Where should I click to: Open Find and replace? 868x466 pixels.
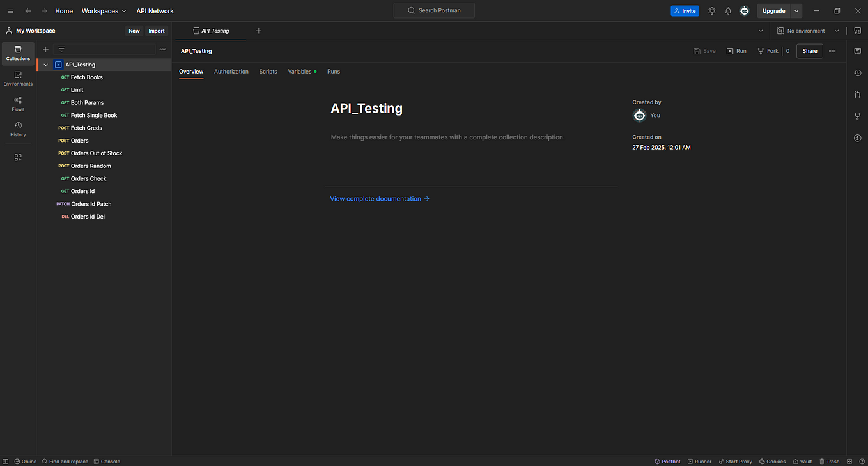tap(65, 462)
